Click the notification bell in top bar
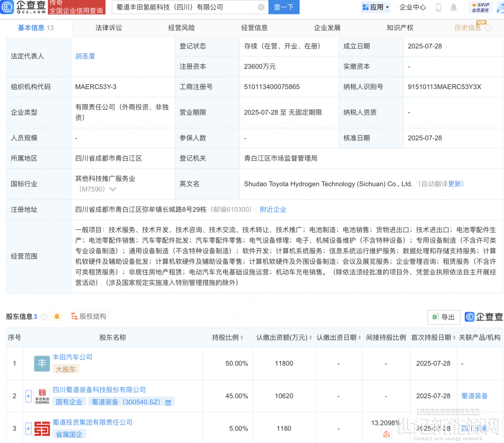The image size is (504, 443). (454, 7)
